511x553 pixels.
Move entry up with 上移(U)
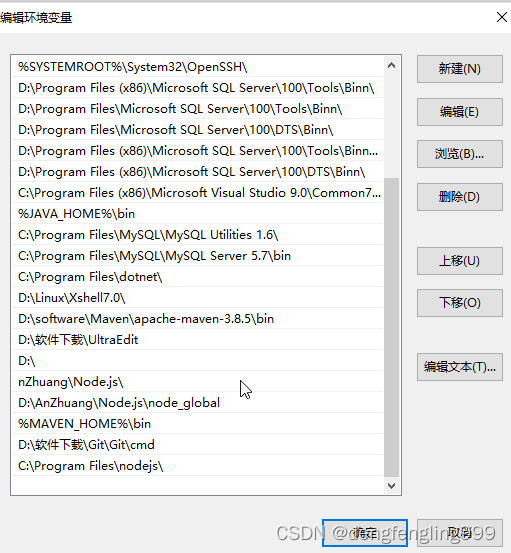click(460, 261)
